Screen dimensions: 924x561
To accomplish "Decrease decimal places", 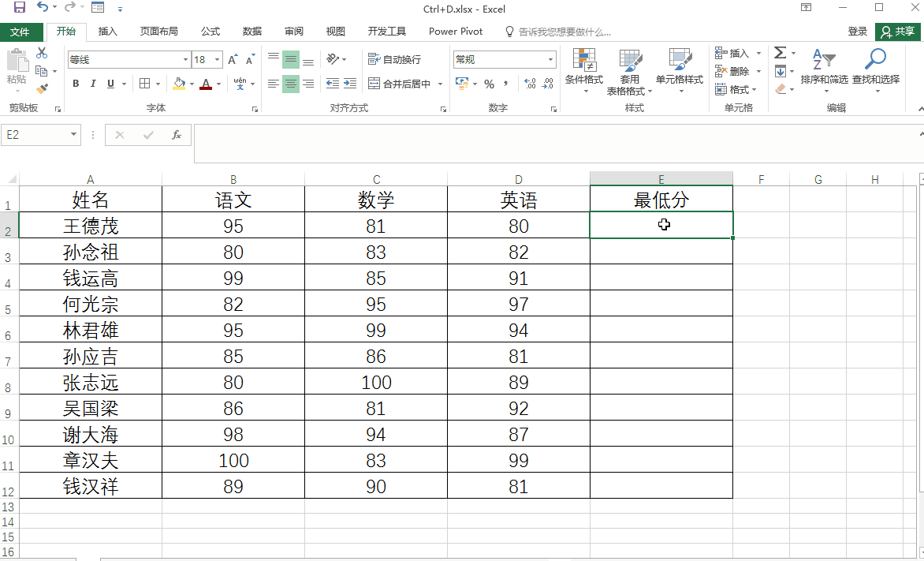I will [x=548, y=84].
